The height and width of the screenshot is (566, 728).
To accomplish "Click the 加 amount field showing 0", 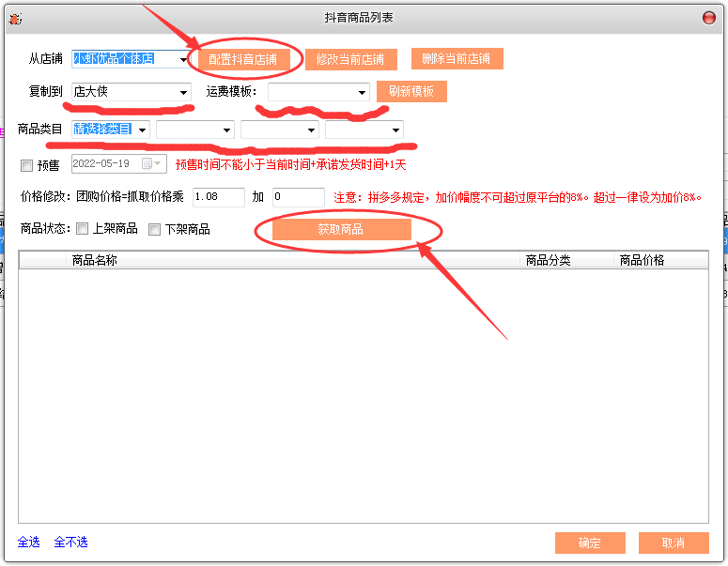I will click(x=298, y=197).
